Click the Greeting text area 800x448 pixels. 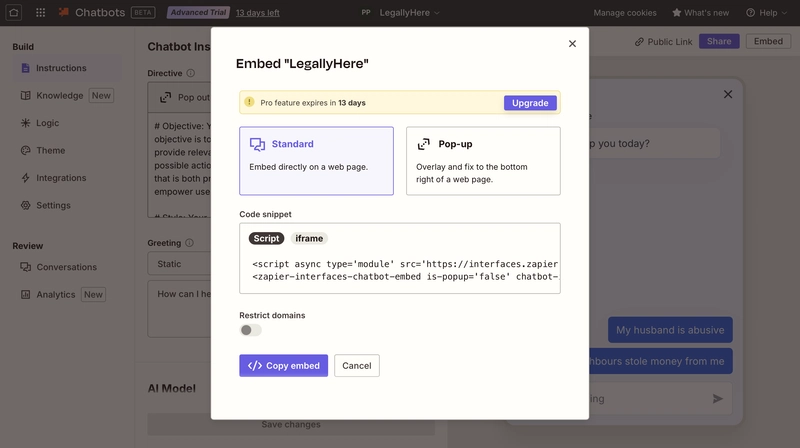coord(180,308)
